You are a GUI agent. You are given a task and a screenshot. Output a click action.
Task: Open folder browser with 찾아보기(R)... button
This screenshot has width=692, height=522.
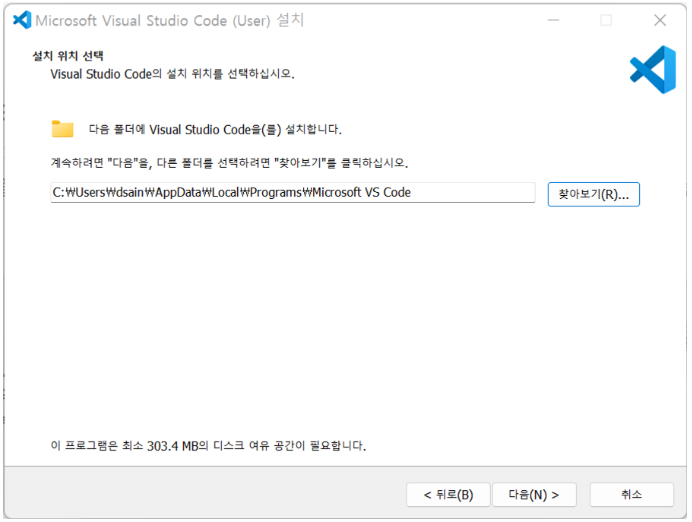coord(593,194)
